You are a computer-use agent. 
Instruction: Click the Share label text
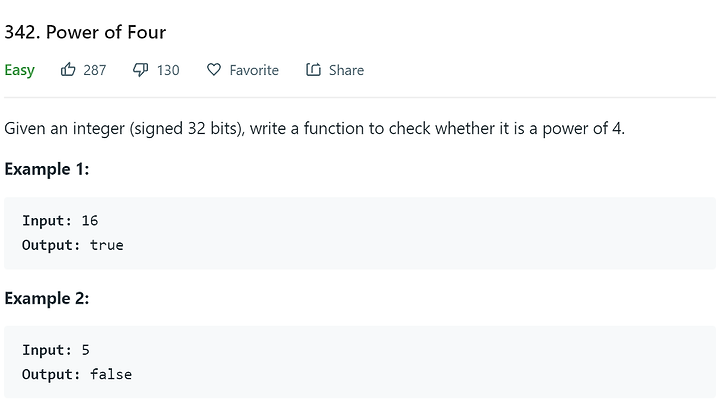346,70
